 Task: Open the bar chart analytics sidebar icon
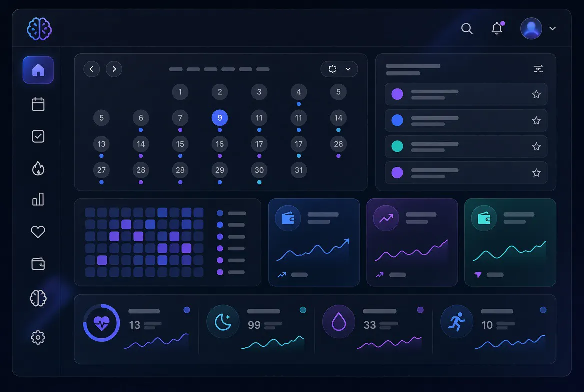pyautogui.click(x=38, y=199)
